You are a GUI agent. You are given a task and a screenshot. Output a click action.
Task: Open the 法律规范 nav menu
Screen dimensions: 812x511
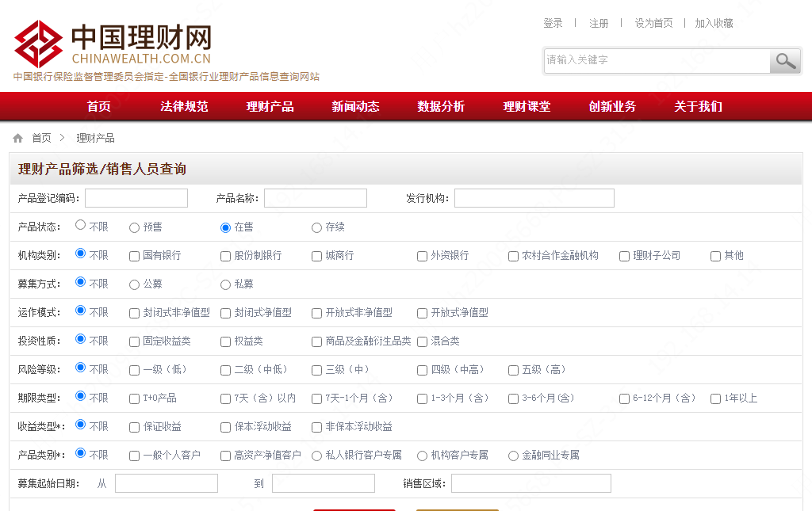click(184, 106)
